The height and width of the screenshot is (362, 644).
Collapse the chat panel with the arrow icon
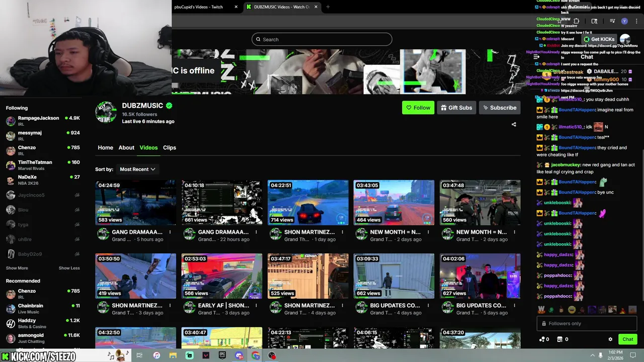tap(536, 57)
